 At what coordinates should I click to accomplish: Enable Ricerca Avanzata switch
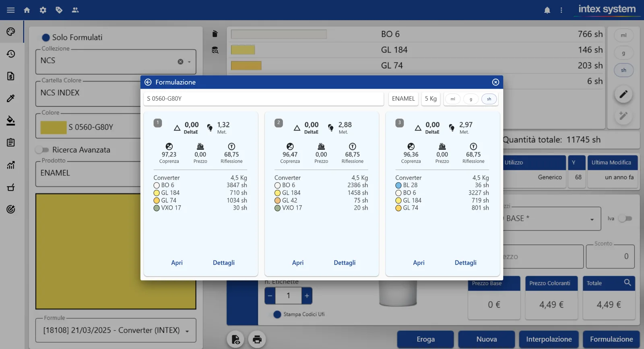tap(42, 150)
